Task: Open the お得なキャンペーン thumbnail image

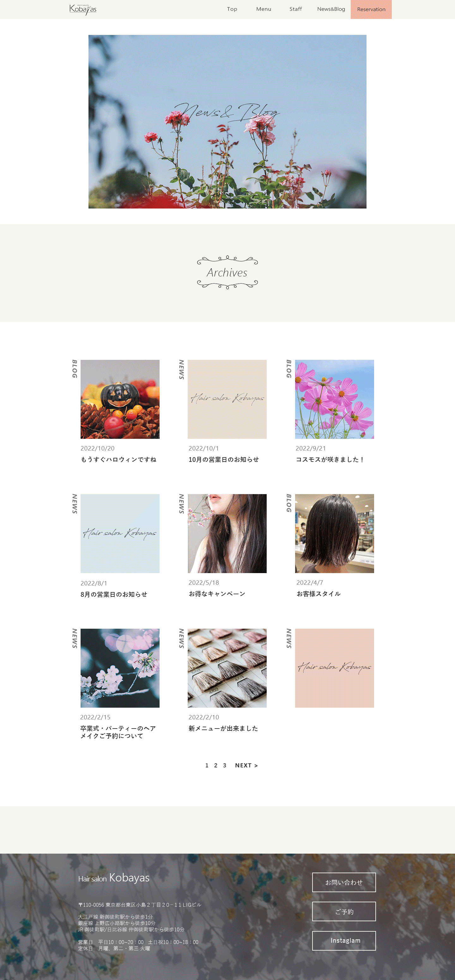Action: coord(227,533)
